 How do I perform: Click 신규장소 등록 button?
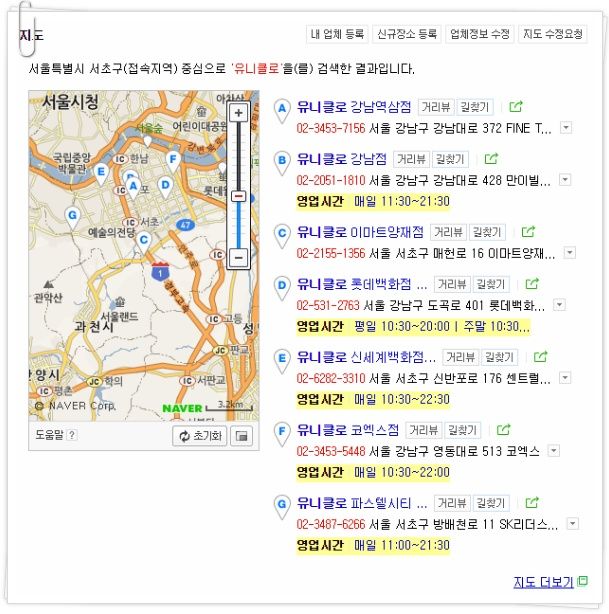(x=407, y=34)
